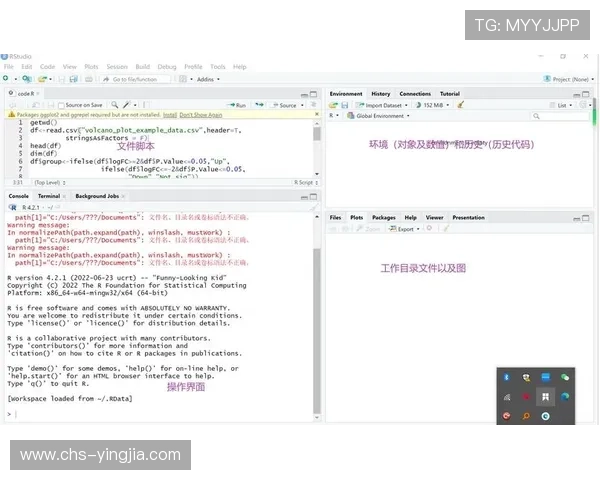The height and width of the screenshot is (480, 600).
Task: Open the Import Dataset dropdown
Action: (x=384, y=105)
